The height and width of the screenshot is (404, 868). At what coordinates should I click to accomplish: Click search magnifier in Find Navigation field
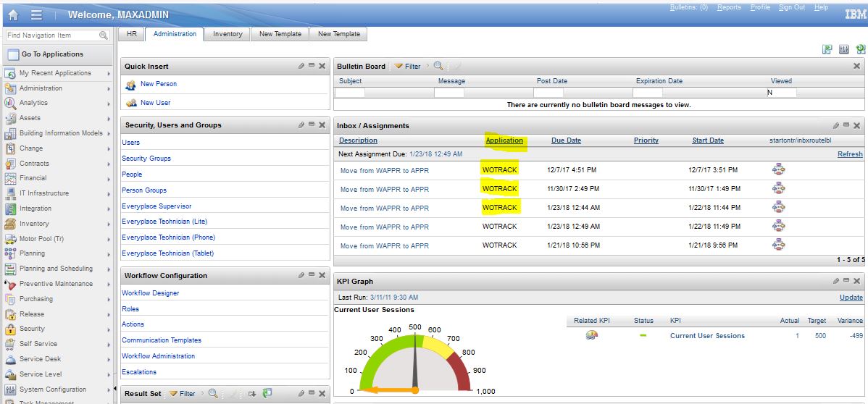tap(104, 35)
